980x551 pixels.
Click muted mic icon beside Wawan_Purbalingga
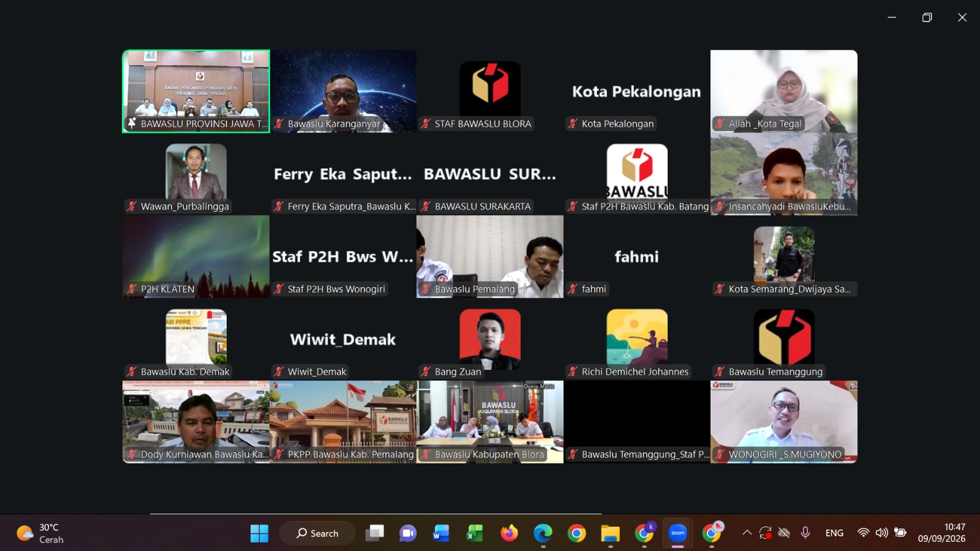pos(132,206)
